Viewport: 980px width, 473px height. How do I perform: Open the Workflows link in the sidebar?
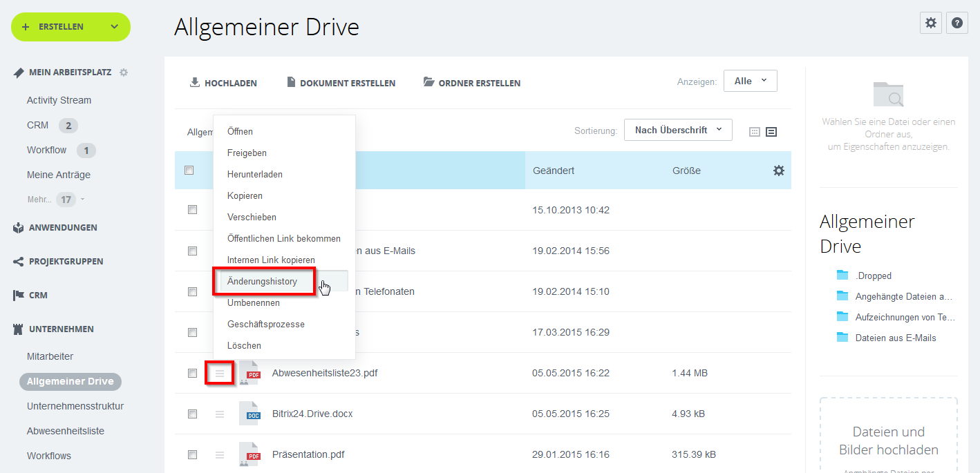click(48, 455)
